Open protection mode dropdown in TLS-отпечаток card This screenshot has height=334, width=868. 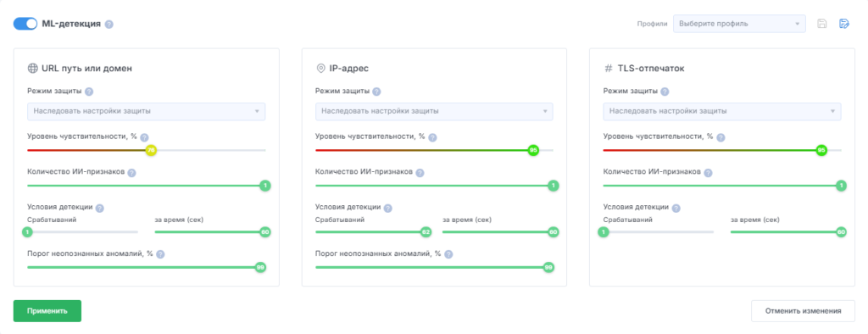pos(722,111)
